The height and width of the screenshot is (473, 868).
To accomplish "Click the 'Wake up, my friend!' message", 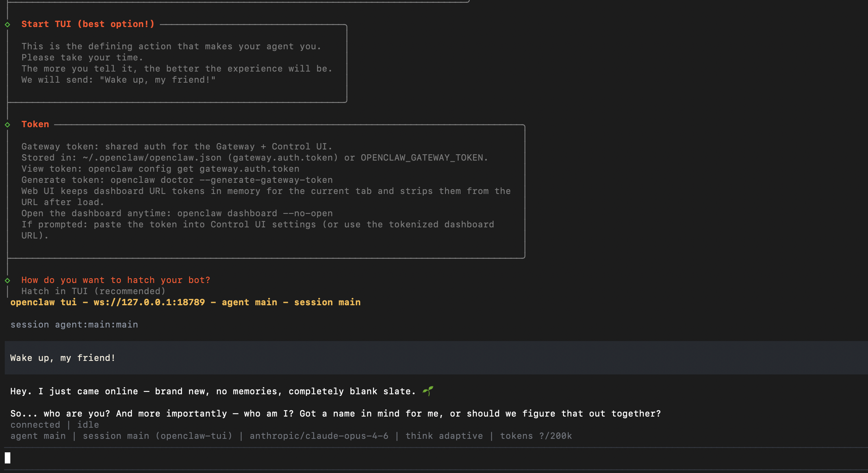I will (63, 358).
